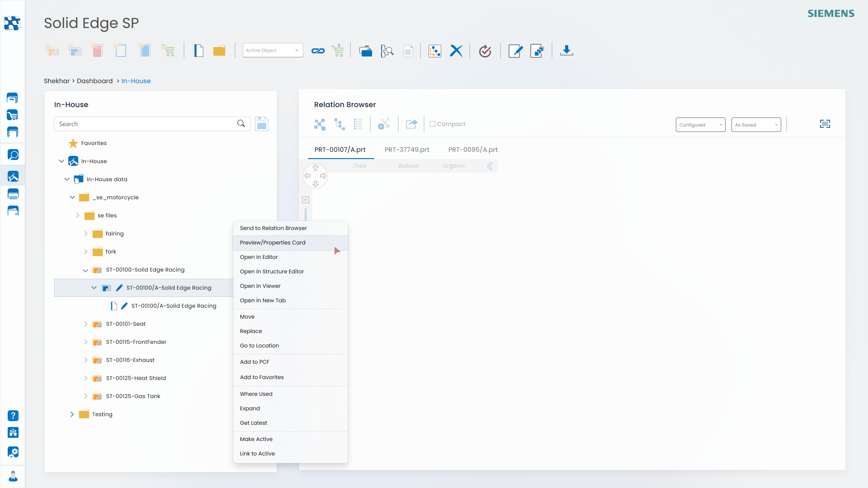Open the user profile sidebar icon
Viewport: 868px width, 488px height.
point(13,476)
